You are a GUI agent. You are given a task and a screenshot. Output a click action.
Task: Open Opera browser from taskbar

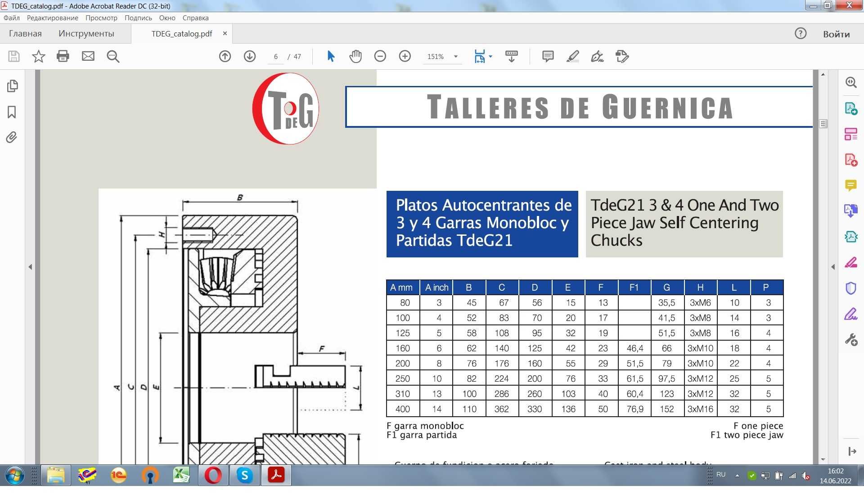tap(213, 475)
